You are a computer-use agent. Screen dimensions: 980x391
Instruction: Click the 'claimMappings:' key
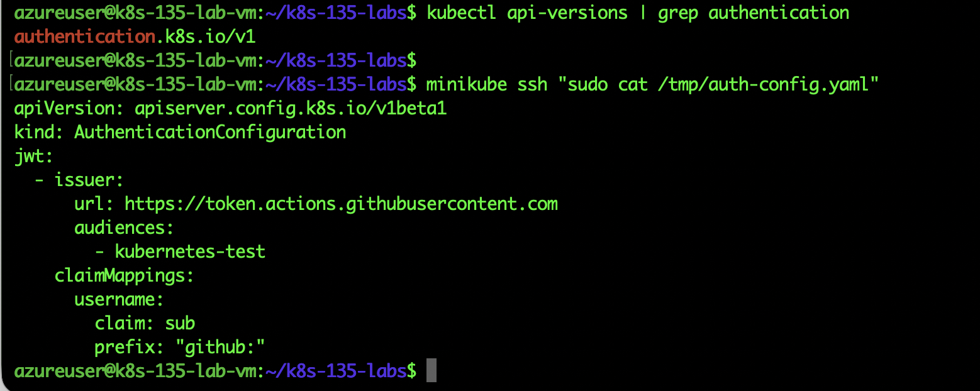[124, 275]
